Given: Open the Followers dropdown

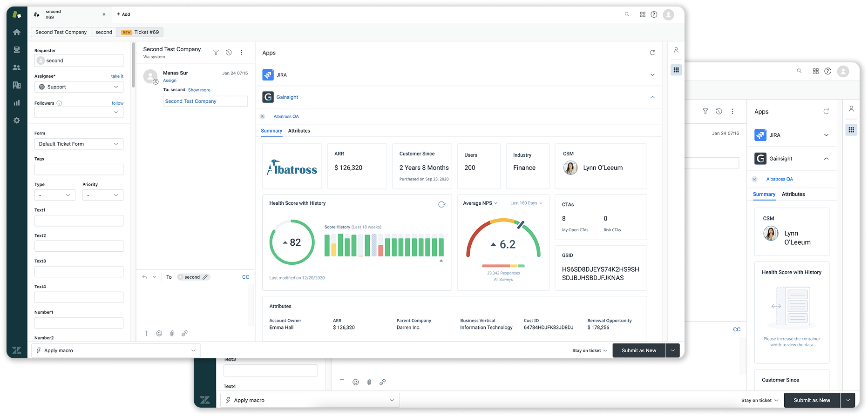Looking at the screenshot, I should click(x=79, y=112).
